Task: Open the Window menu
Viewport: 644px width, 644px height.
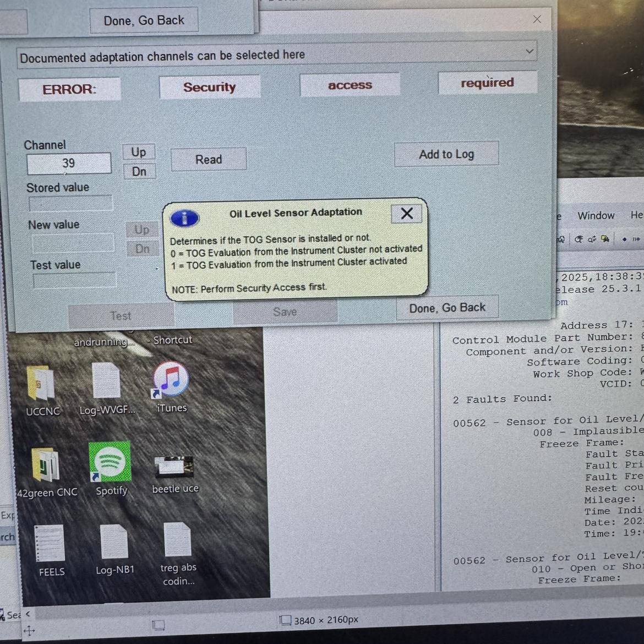Action: (x=596, y=216)
